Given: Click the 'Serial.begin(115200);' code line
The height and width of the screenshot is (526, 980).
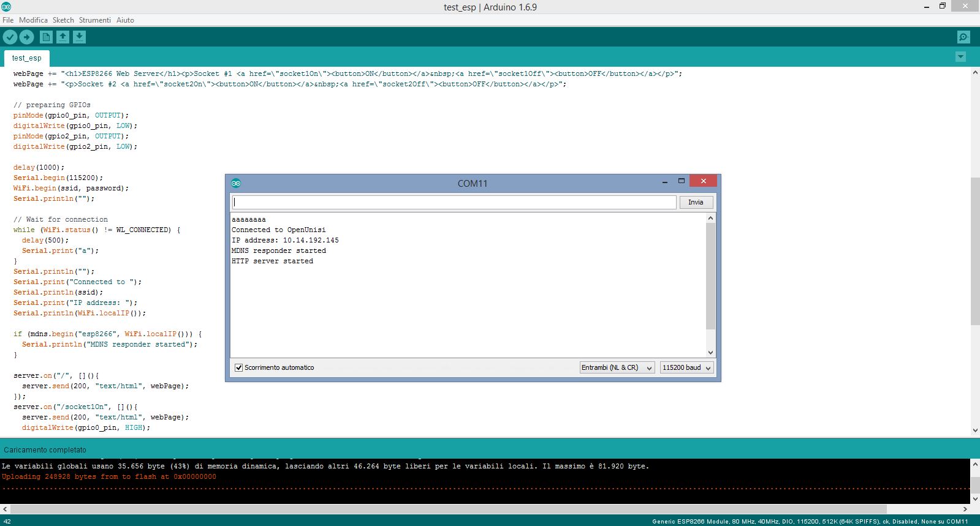Looking at the screenshot, I should pos(58,178).
